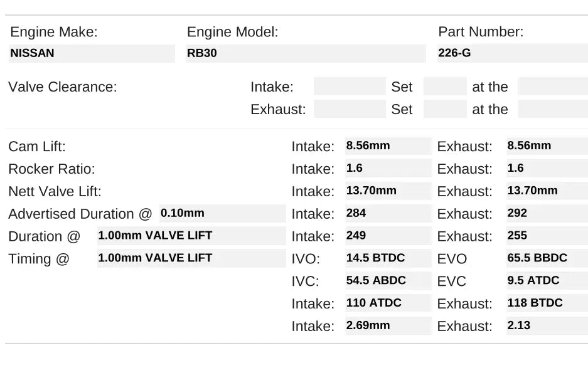Focus the empty Valve Clearance Intake field
Image resolution: width=588 pixels, height=368 pixels.
click(x=349, y=87)
